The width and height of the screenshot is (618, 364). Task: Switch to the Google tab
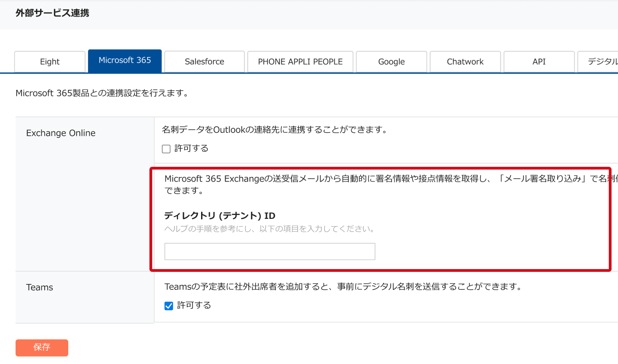click(x=391, y=62)
